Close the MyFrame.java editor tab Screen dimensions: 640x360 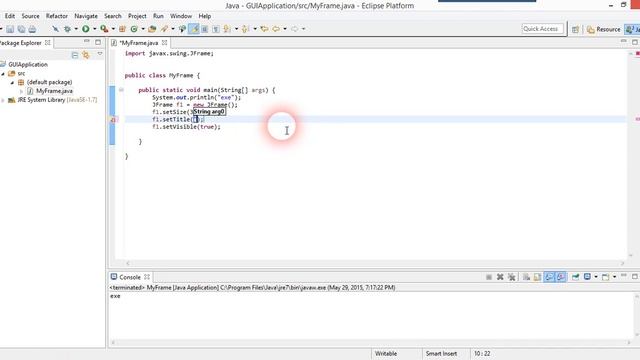coord(164,42)
